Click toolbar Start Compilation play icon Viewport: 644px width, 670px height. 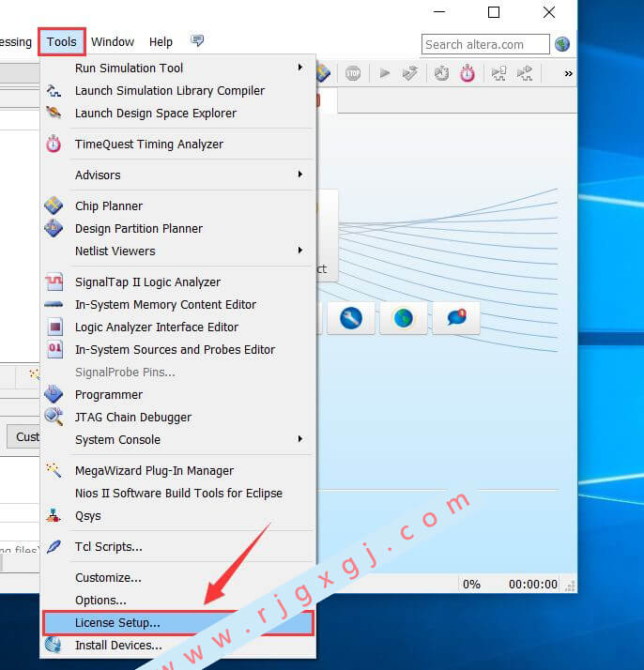[x=385, y=73]
